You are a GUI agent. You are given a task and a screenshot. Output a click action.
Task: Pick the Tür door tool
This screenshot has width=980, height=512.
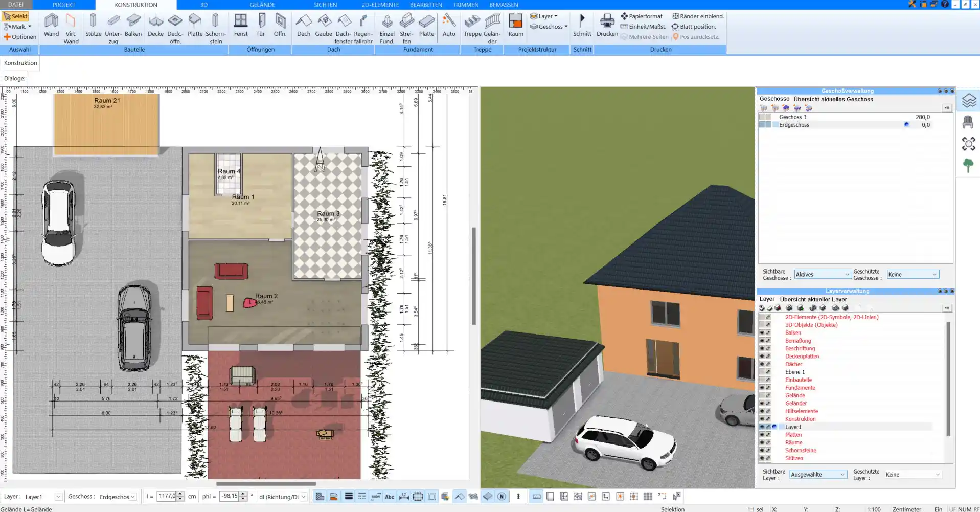[261, 26]
